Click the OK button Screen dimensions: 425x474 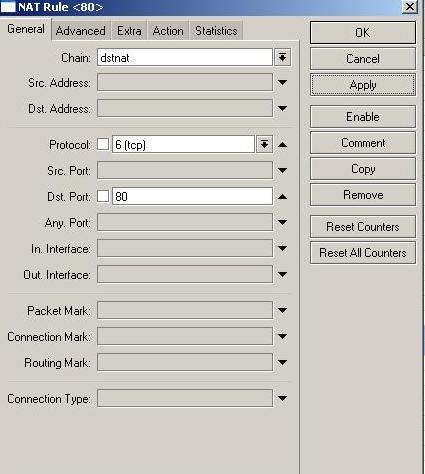(x=363, y=33)
